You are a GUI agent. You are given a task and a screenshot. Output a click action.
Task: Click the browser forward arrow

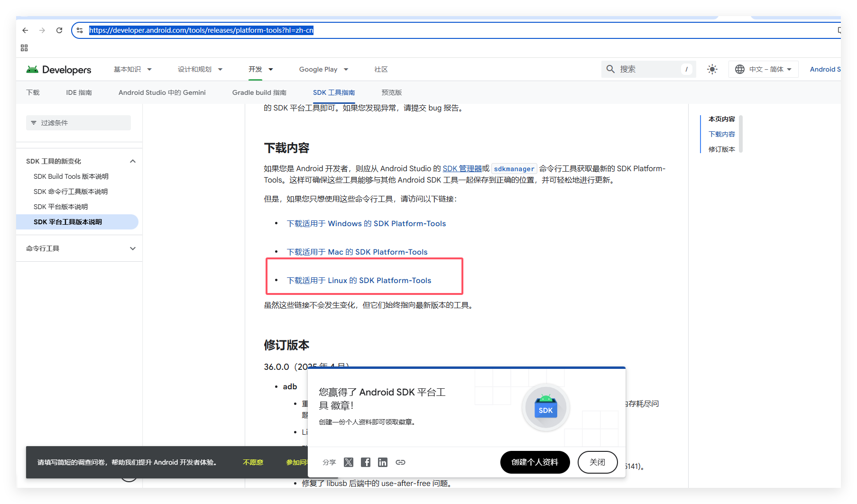pos(42,30)
